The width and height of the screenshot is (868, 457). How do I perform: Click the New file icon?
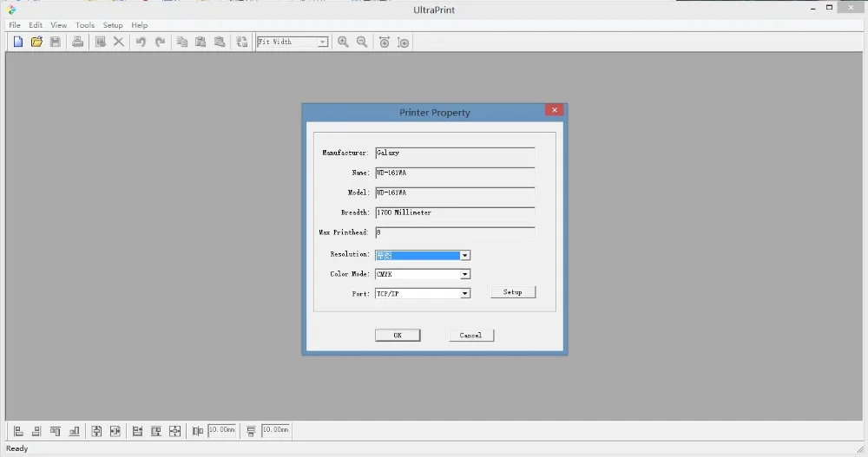click(x=18, y=42)
